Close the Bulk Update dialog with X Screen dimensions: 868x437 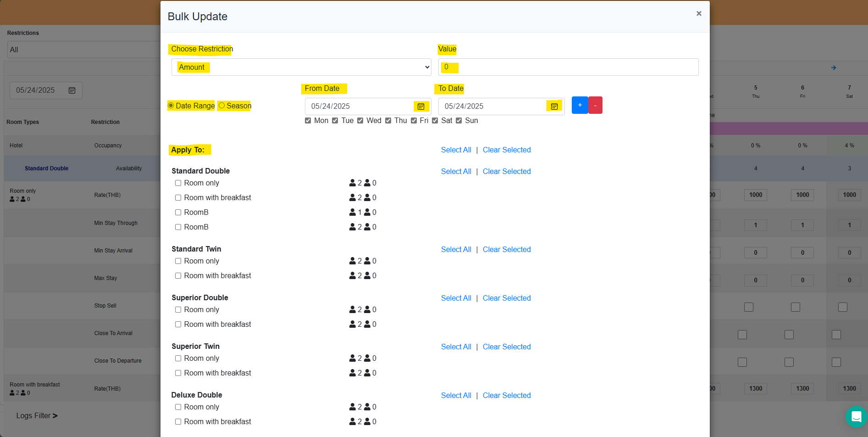698,14
